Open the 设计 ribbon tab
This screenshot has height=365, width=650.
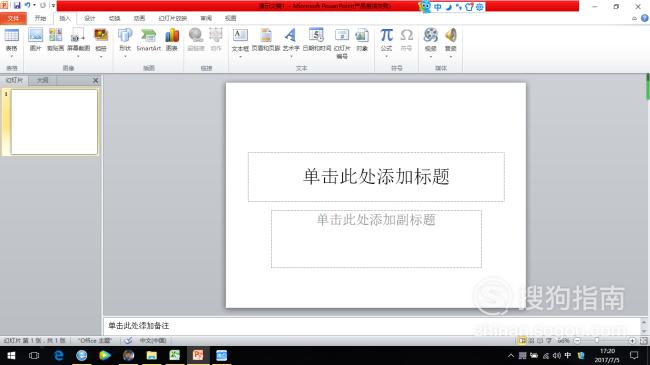click(x=90, y=18)
